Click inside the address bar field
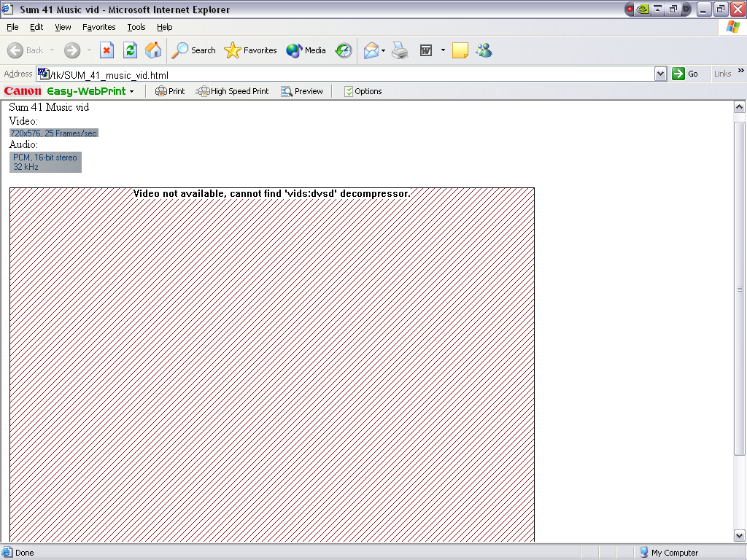 pos(350,74)
